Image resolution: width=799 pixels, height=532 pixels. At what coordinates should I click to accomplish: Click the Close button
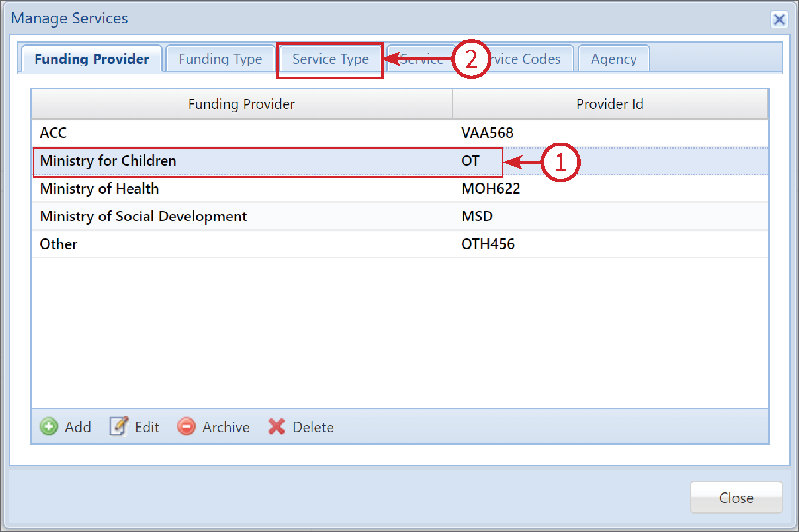(x=736, y=498)
